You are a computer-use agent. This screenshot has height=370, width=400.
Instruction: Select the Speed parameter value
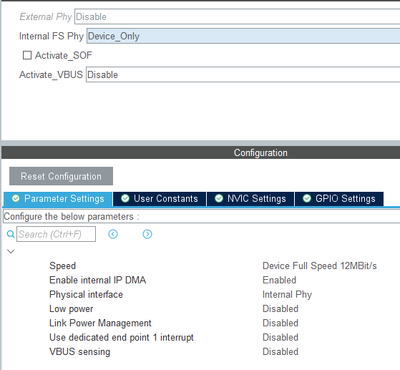(319, 266)
